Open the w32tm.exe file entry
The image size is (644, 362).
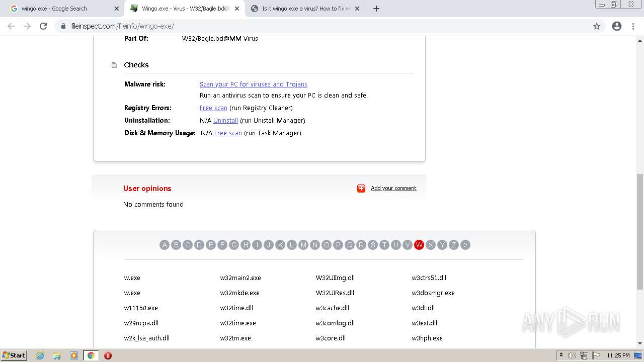[235, 338]
